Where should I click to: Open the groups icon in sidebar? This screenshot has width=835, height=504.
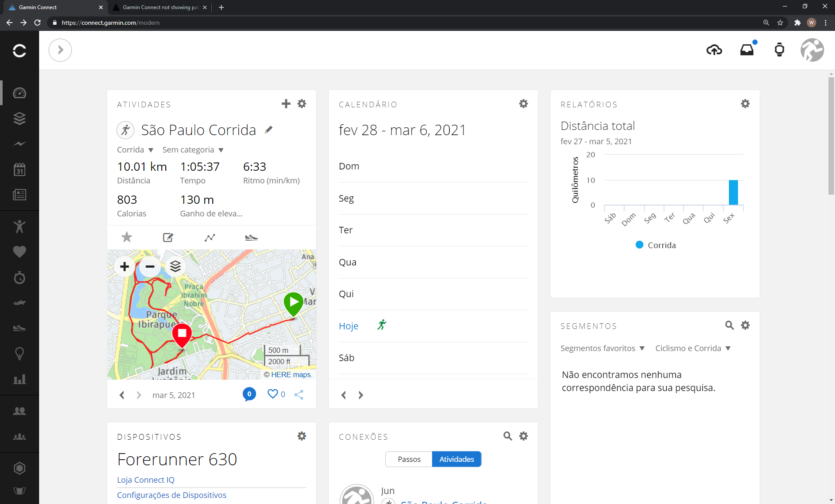(x=20, y=437)
